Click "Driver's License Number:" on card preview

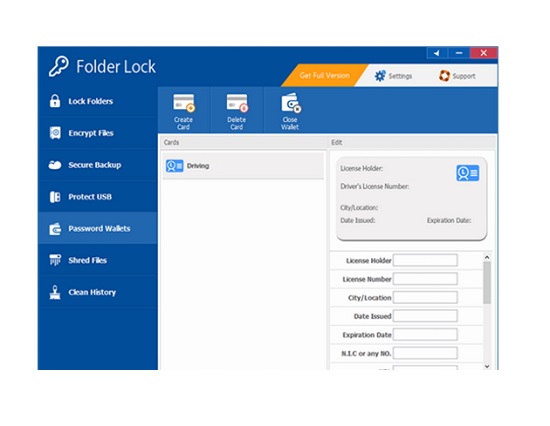[375, 186]
